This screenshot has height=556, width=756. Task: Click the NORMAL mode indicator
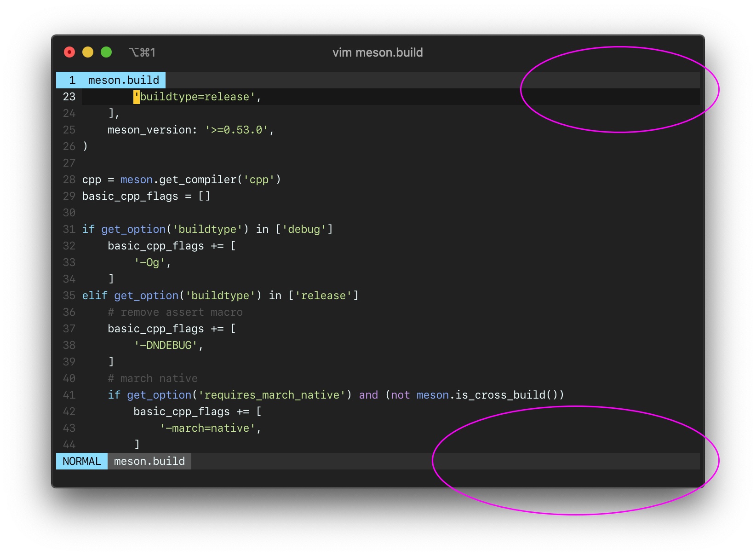[81, 461]
